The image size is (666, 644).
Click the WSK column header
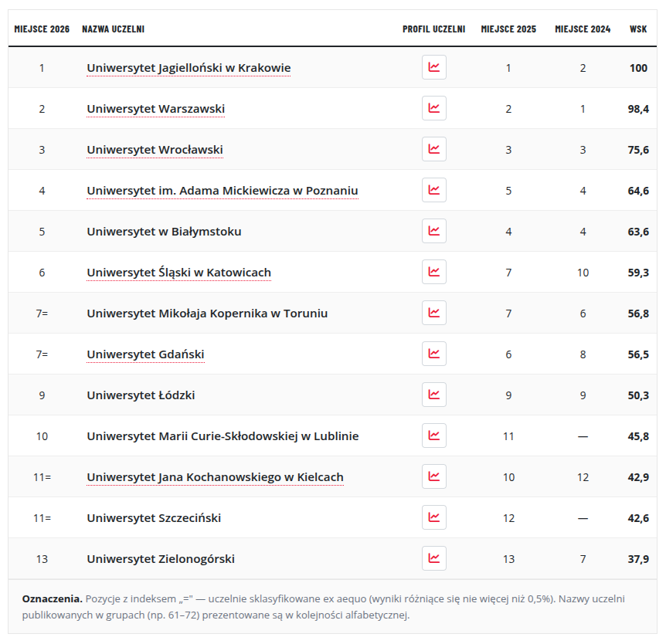(638, 29)
